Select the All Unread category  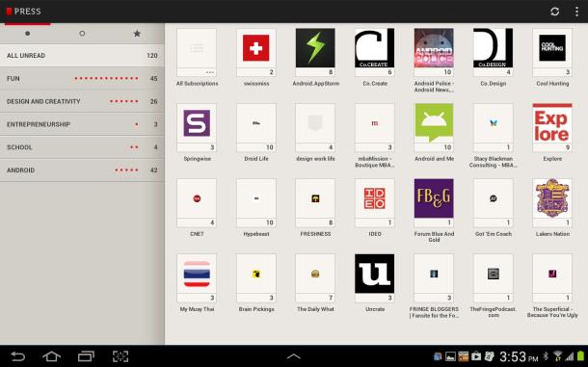click(x=82, y=56)
